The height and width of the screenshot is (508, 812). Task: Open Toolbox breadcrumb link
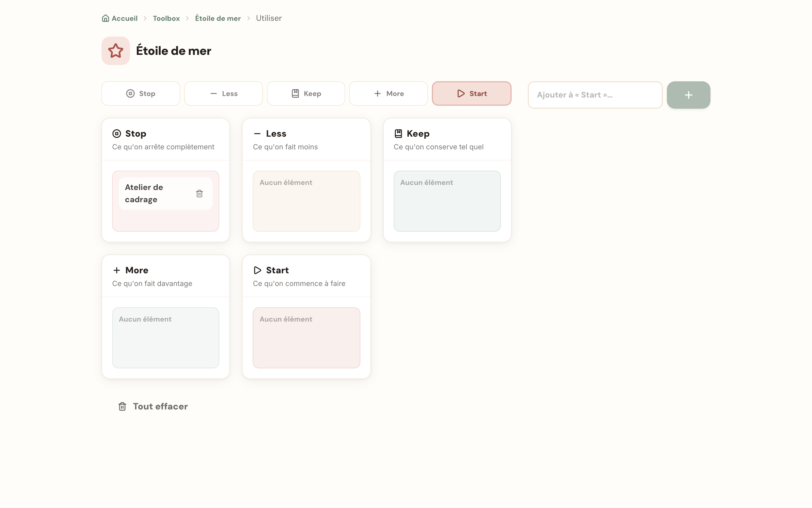(166, 18)
